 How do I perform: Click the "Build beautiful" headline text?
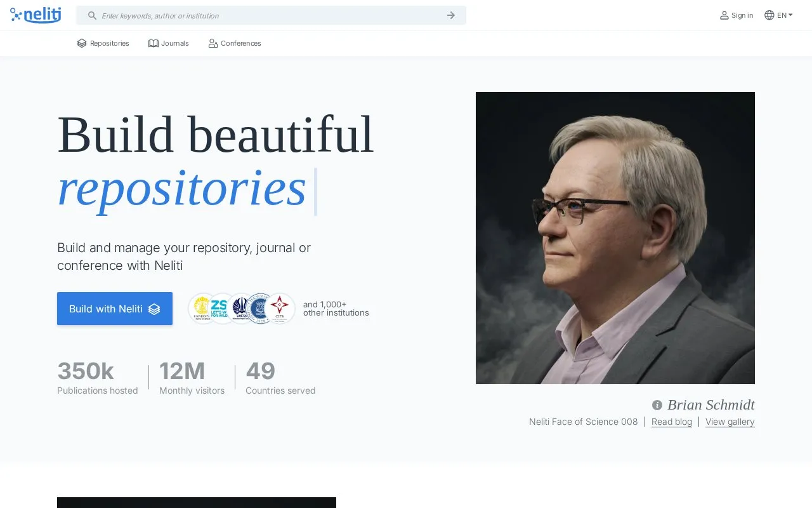[x=216, y=135]
